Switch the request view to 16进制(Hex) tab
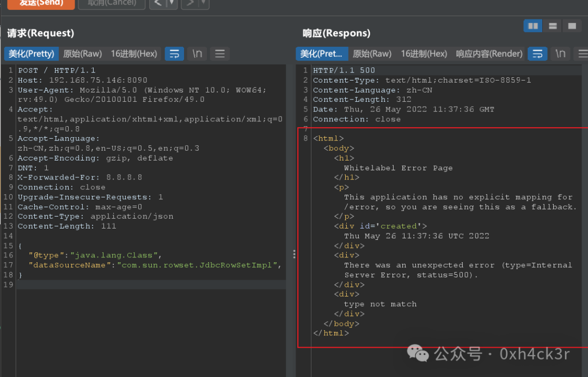 tap(134, 54)
